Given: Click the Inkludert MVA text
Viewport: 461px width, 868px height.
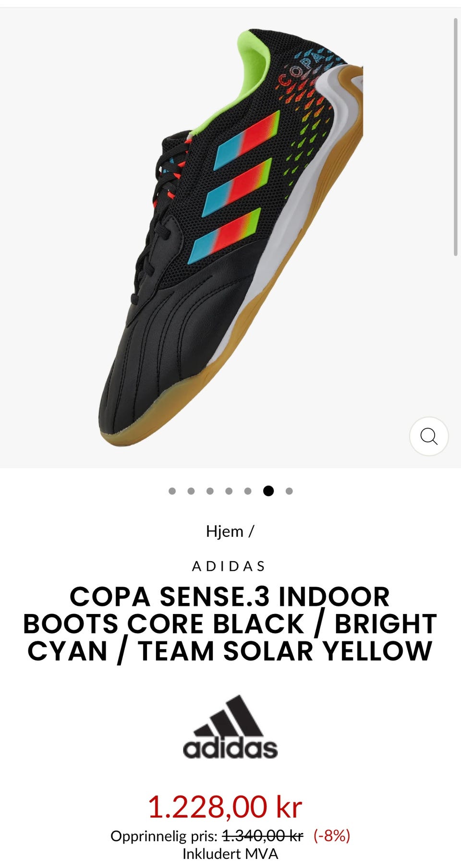Looking at the screenshot, I should point(230,854).
